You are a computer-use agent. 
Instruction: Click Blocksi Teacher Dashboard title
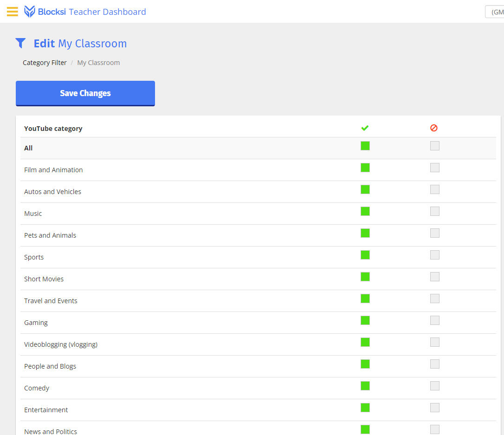[x=92, y=12]
